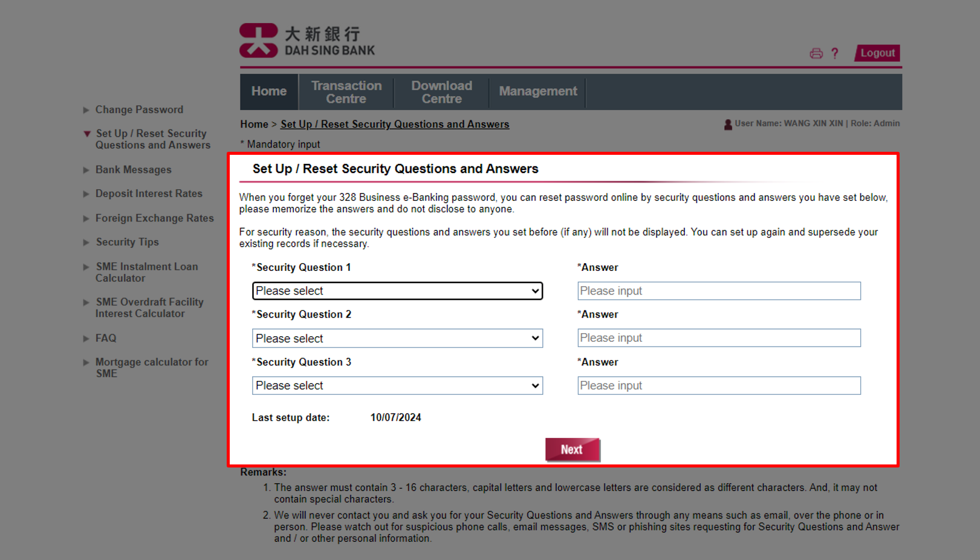The height and width of the screenshot is (560, 980).
Task: Open Foreign Exchange Rates in the sidebar
Action: (x=155, y=218)
